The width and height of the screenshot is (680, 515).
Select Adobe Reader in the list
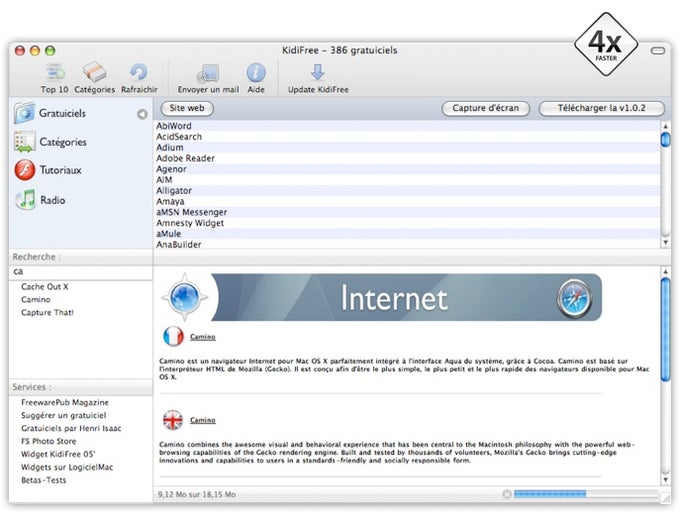(407, 158)
